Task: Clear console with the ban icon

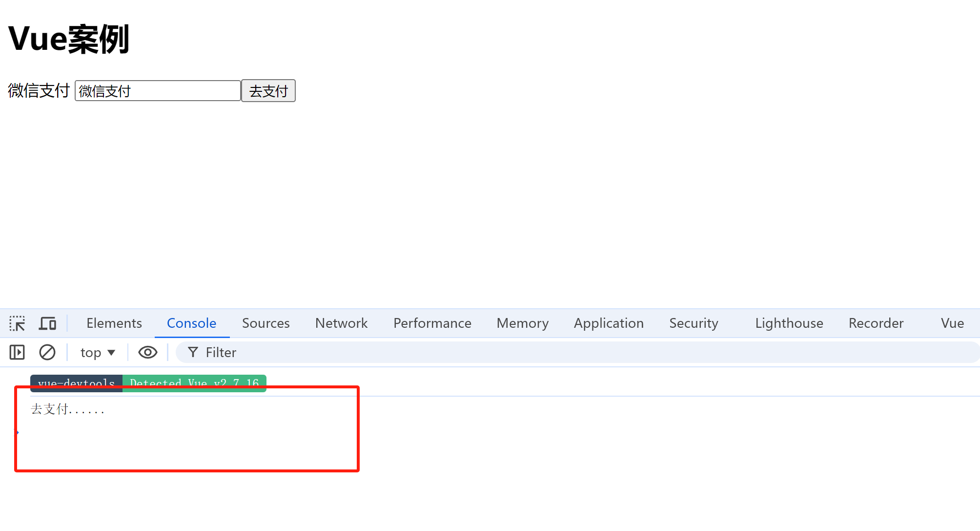Action: (x=47, y=352)
